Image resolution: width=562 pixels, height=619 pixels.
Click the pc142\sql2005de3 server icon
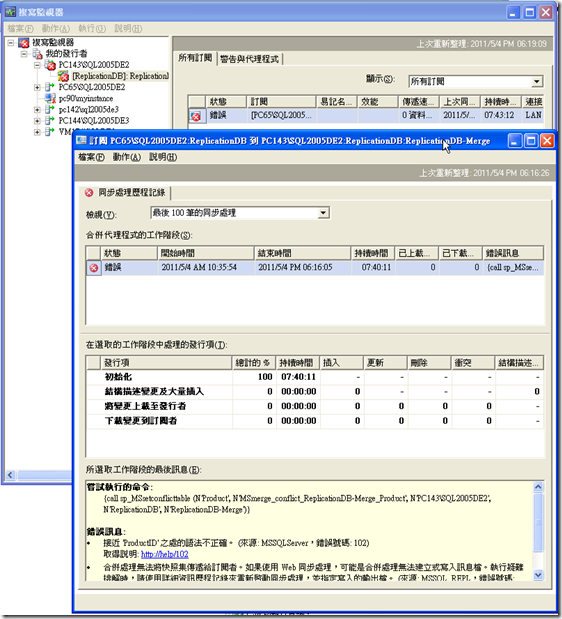50,109
